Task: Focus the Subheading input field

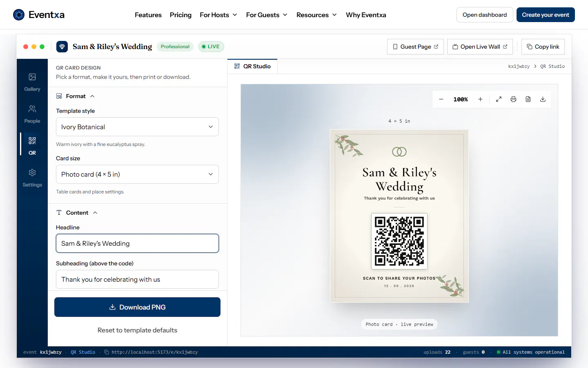Action: [x=137, y=279]
